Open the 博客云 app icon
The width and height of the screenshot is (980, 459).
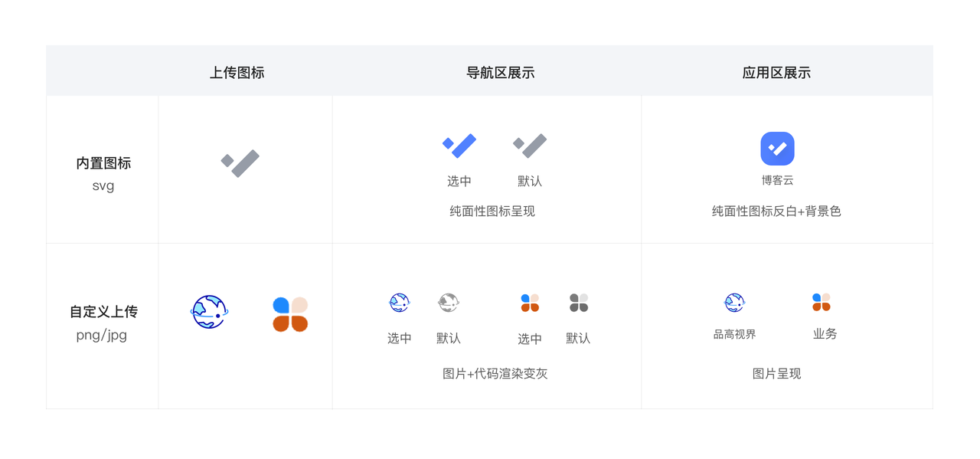pyautogui.click(x=777, y=149)
